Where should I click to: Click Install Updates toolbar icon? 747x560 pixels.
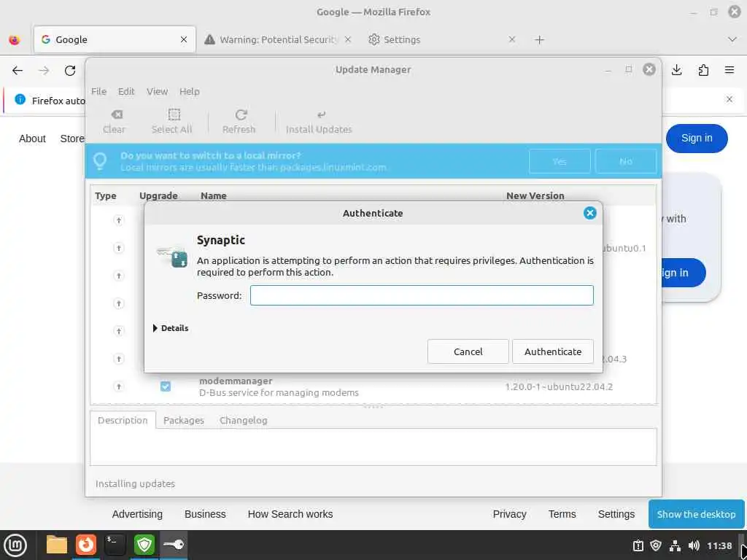[x=320, y=122]
